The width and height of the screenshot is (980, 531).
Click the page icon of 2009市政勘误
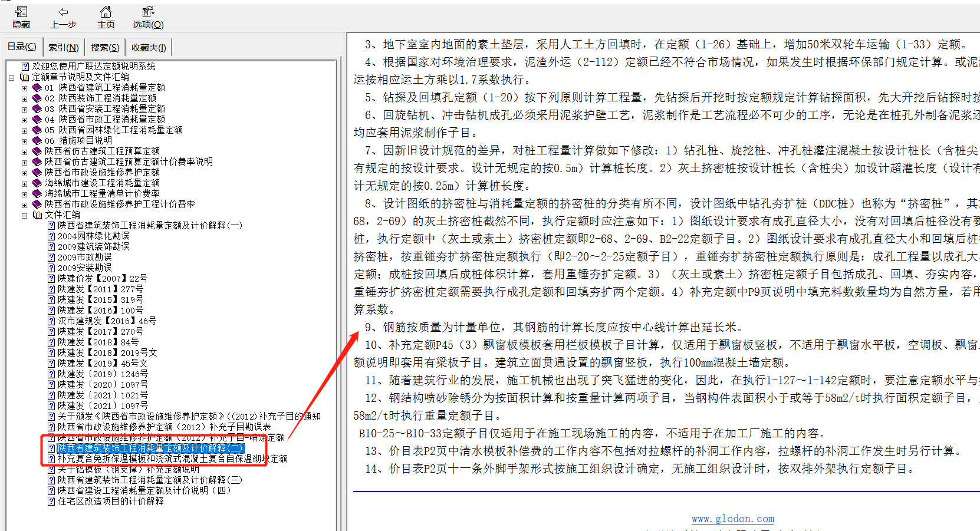click(x=51, y=257)
